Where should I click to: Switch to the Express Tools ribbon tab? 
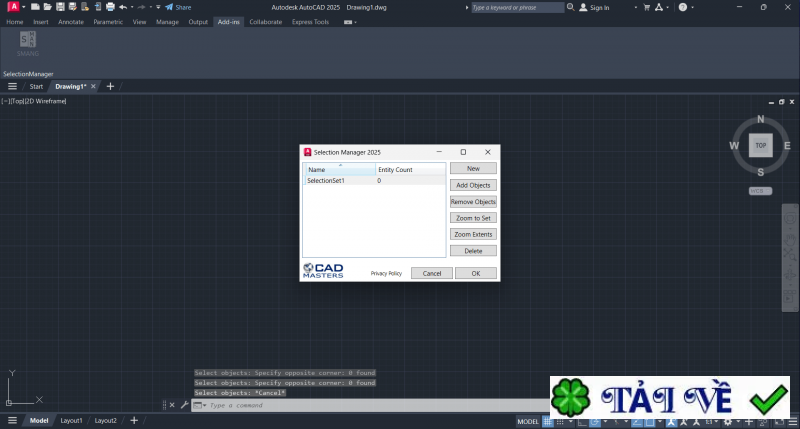[x=311, y=21]
